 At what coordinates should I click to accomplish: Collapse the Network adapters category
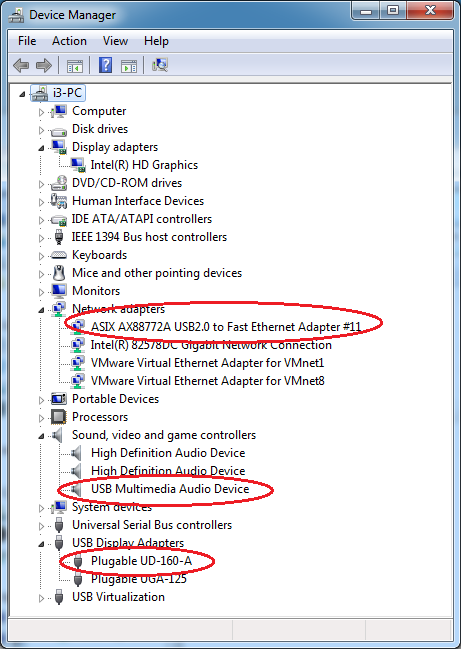tap(41, 310)
